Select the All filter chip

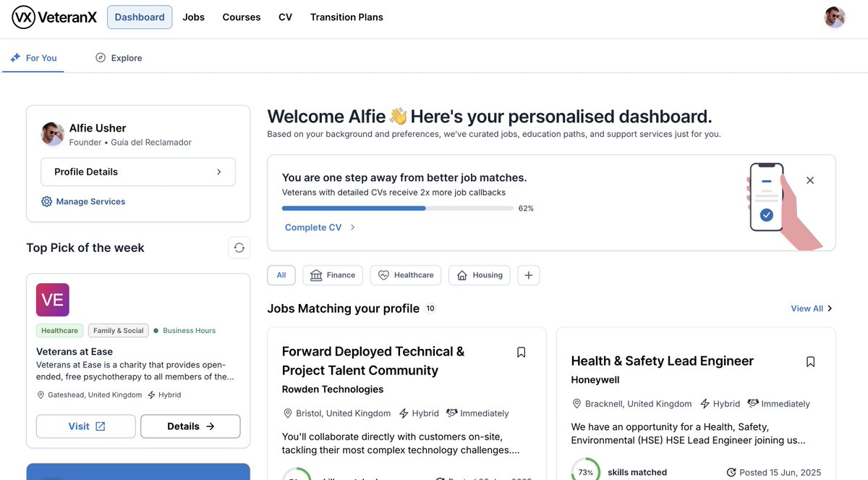(x=281, y=275)
